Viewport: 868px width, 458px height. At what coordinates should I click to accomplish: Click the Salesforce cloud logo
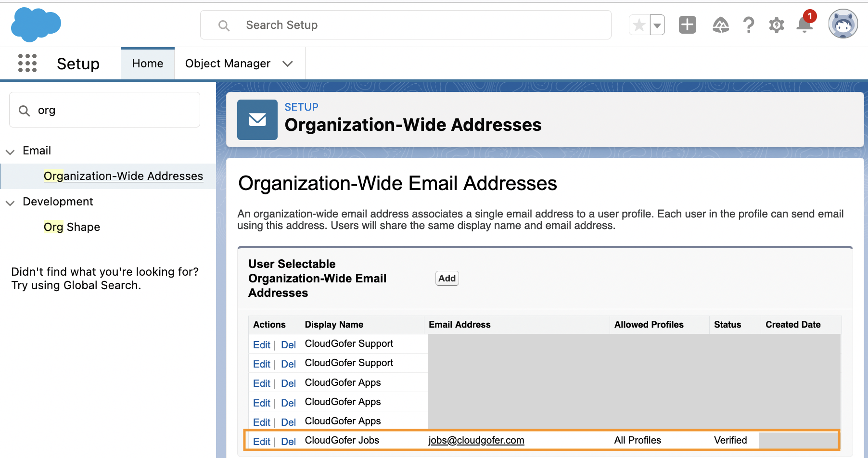(x=36, y=25)
